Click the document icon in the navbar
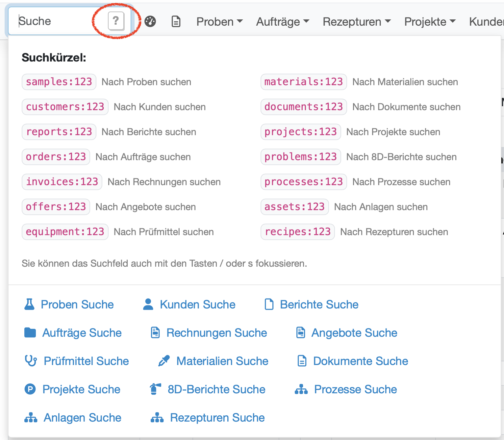The image size is (504, 440). [x=176, y=22]
